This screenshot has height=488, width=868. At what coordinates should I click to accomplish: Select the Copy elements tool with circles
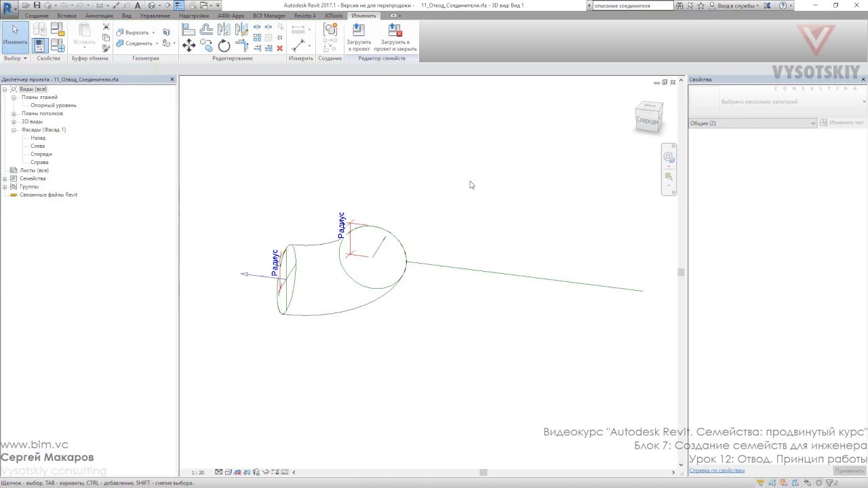(x=207, y=46)
